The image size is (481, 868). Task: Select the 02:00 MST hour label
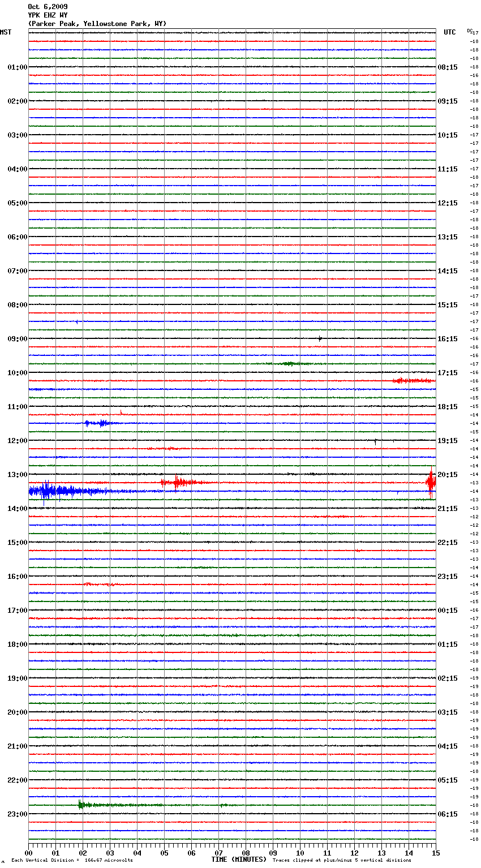pos(18,101)
